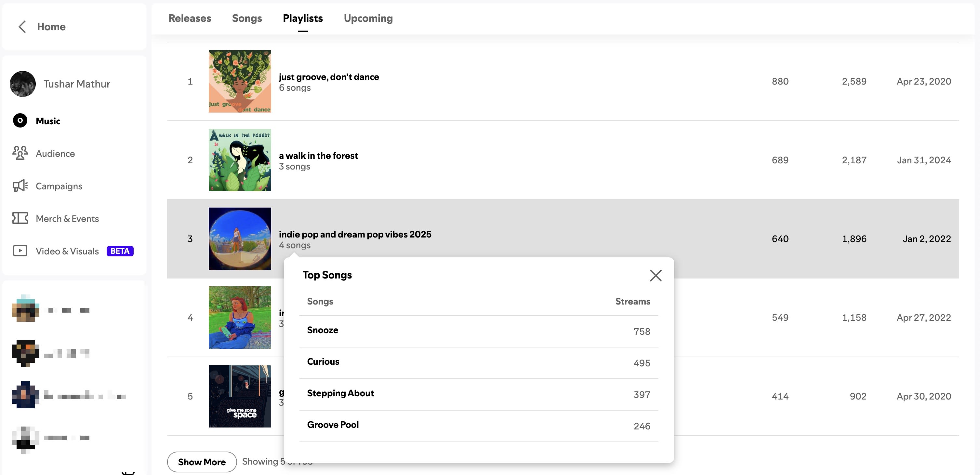Click Tushar Mathur profile avatar
This screenshot has width=980, height=475.
tap(23, 84)
